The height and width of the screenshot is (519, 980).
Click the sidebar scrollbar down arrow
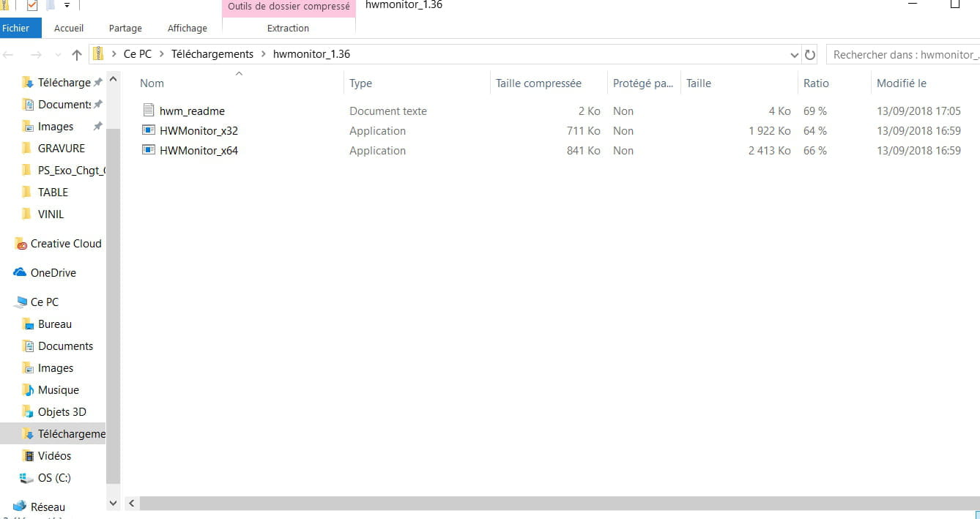pyautogui.click(x=113, y=503)
